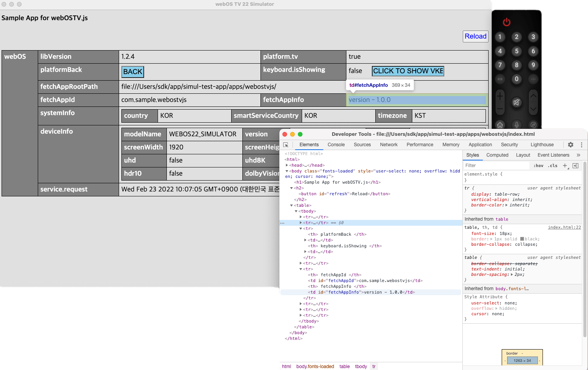Tap number 5 on the remote
Screen dimensions: 588x370
(x=517, y=51)
